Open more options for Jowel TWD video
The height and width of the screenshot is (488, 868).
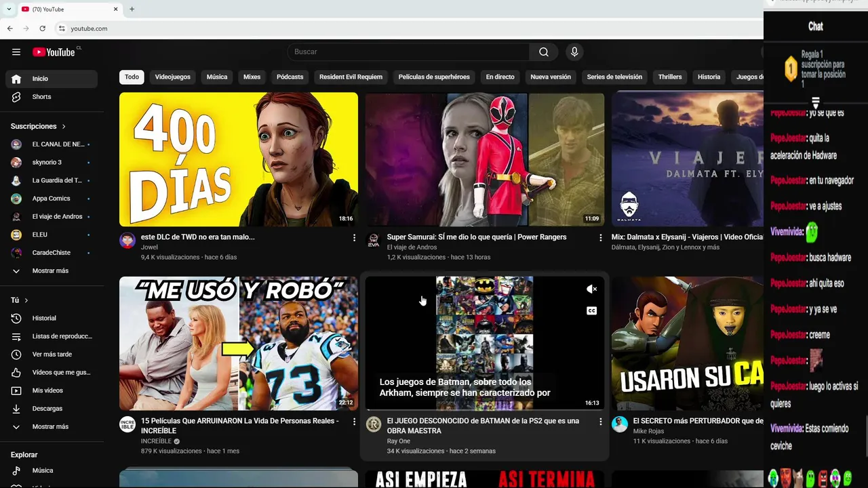coord(354,238)
